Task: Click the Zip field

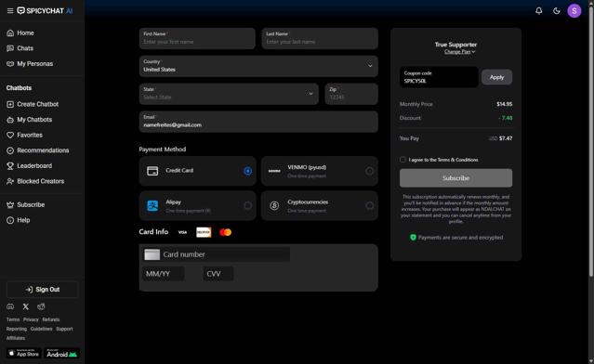Action: coord(351,94)
